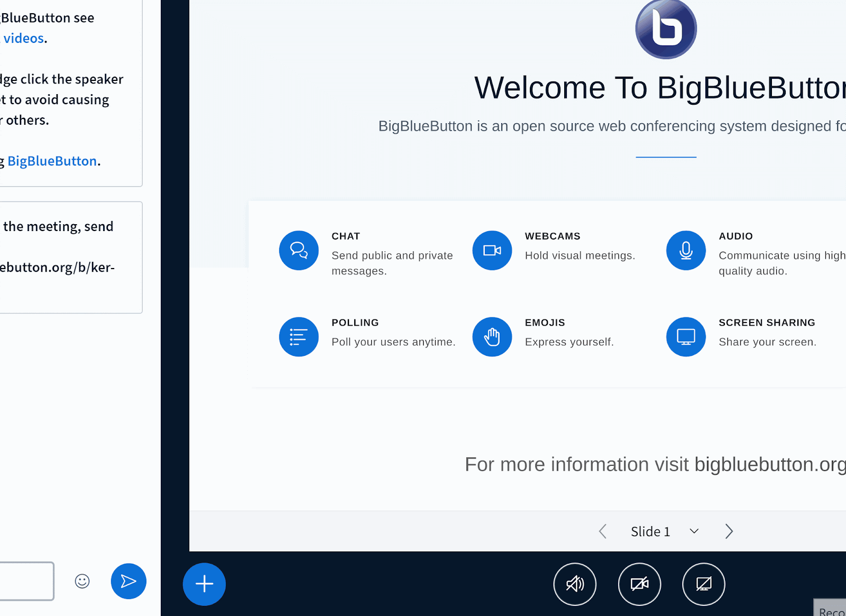Go back to the previous slide
The width and height of the screenshot is (846, 616).
click(602, 531)
